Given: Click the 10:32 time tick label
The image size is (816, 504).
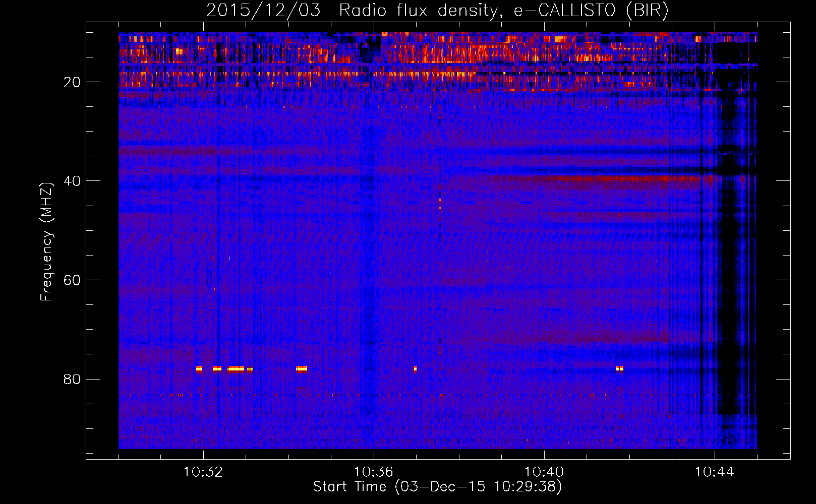Looking at the screenshot, I should pos(203,472).
